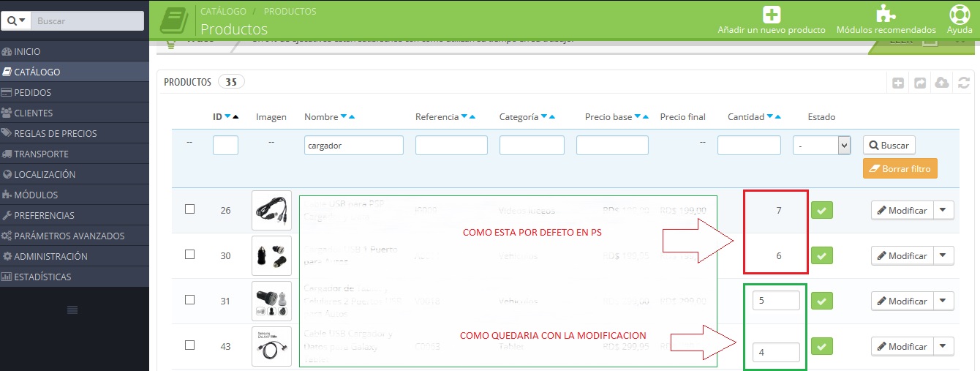The height and width of the screenshot is (371, 980).
Task: Open the Estado filter dropdown
Action: pos(822,146)
